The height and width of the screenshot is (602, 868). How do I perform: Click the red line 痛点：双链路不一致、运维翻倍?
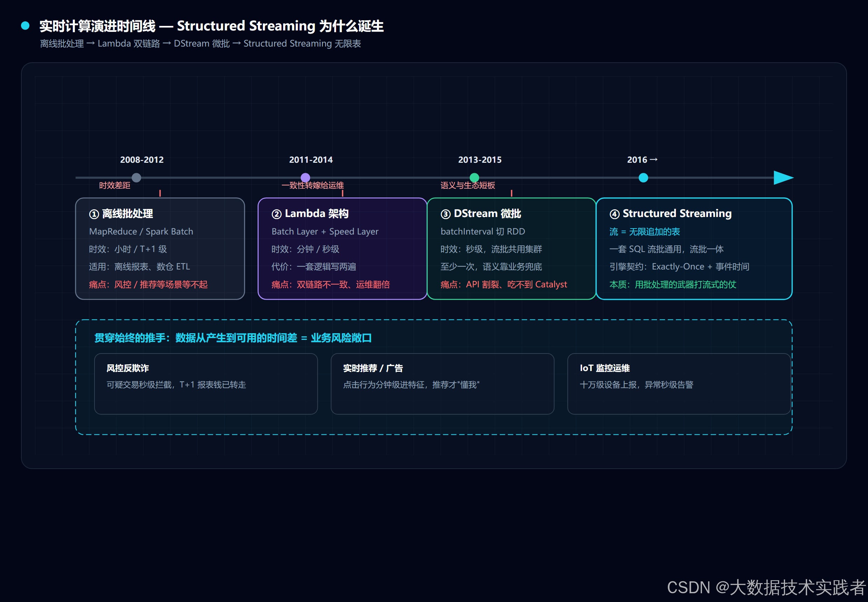point(330,285)
